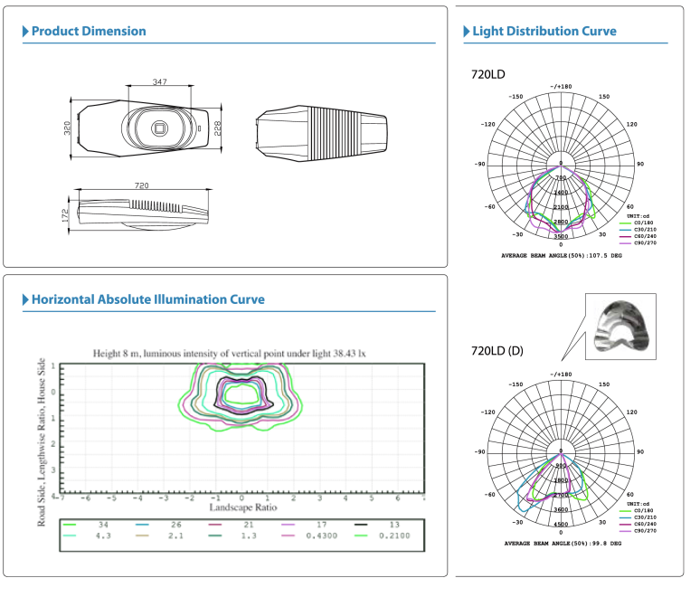Click the reflector photo thumbnail

(620, 327)
